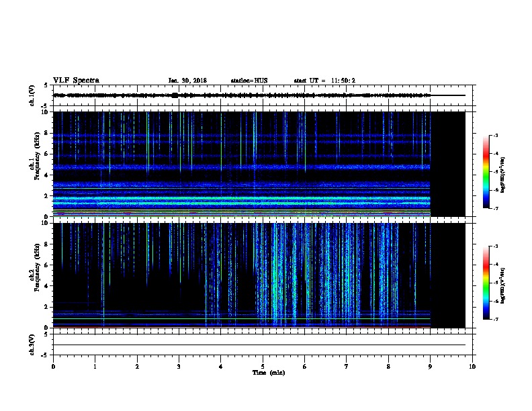The width and height of the screenshot is (532, 411).
Task: Click the ch.1 PSD color scale bar
Action: coord(486,172)
